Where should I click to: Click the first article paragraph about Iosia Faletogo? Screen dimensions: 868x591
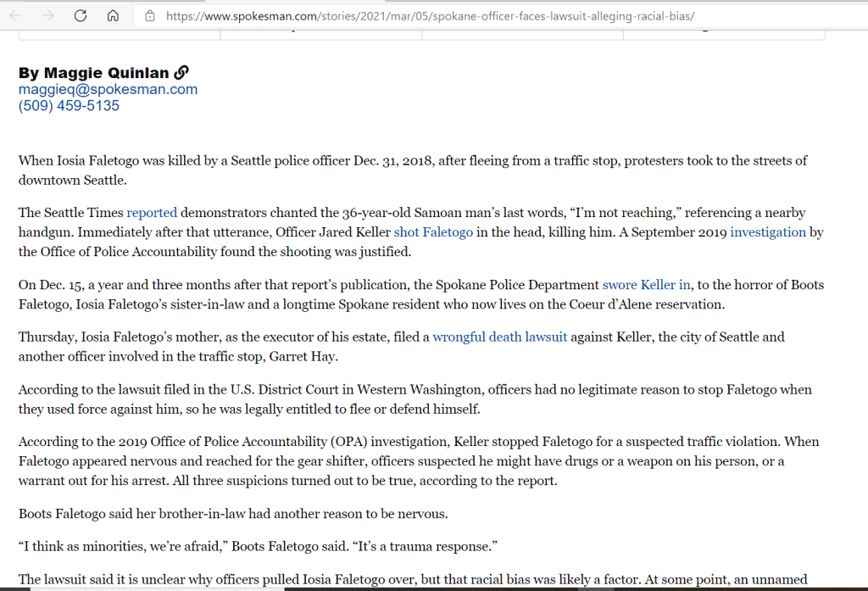[x=413, y=170]
